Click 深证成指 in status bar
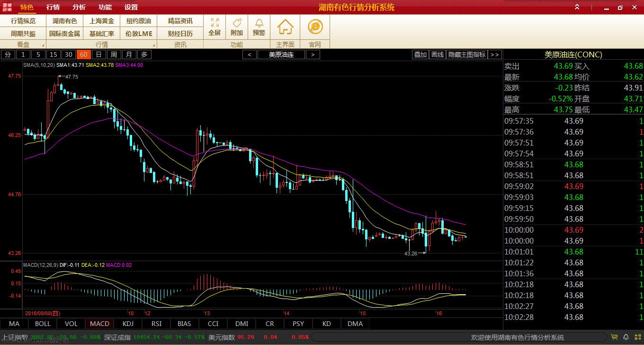The image size is (644, 345). click(117, 337)
